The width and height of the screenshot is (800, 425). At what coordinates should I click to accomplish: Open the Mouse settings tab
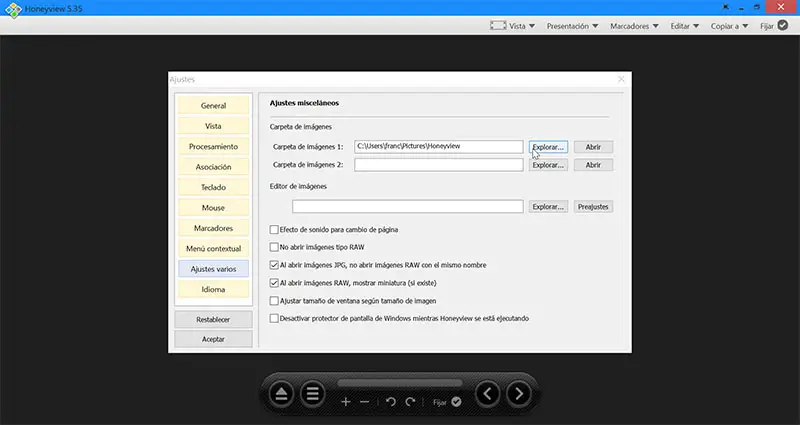click(x=213, y=208)
